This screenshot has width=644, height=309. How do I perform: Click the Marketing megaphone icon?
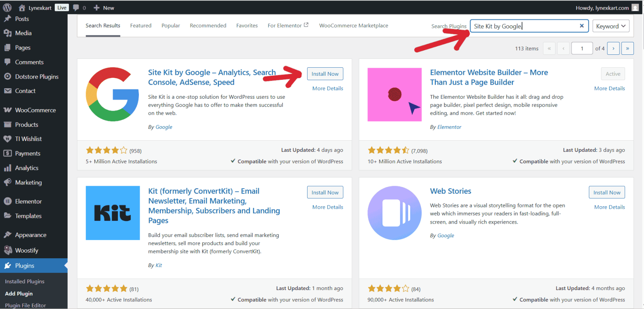pyautogui.click(x=7, y=182)
